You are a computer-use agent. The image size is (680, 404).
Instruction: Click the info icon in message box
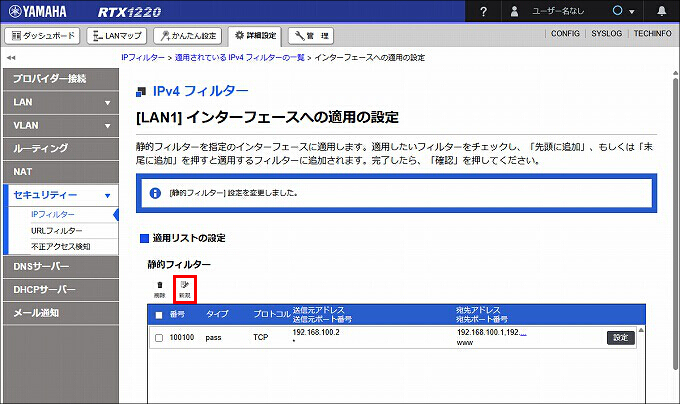point(155,193)
